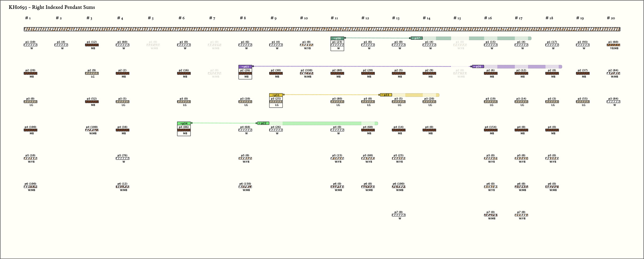
Task: Click the brown swatch under p4 (154)
Action: (x=491, y=130)
